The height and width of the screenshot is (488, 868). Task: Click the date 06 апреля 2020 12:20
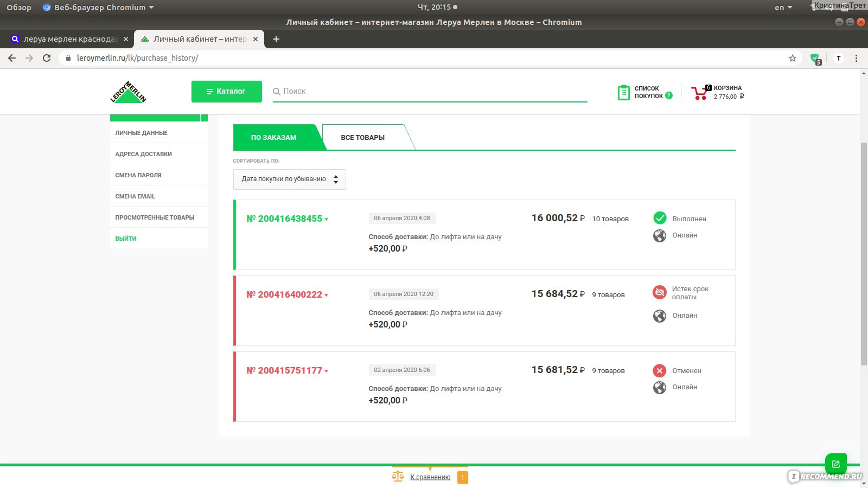coord(404,294)
